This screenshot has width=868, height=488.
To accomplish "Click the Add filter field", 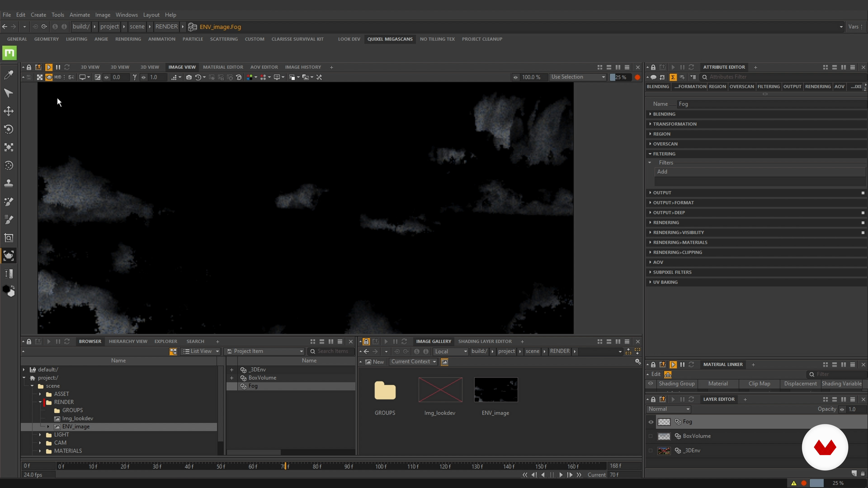I will [760, 172].
